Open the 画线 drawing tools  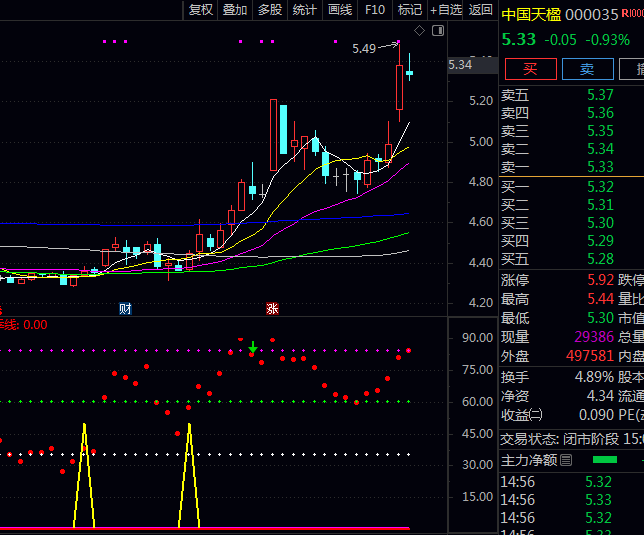[x=340, y=10]
